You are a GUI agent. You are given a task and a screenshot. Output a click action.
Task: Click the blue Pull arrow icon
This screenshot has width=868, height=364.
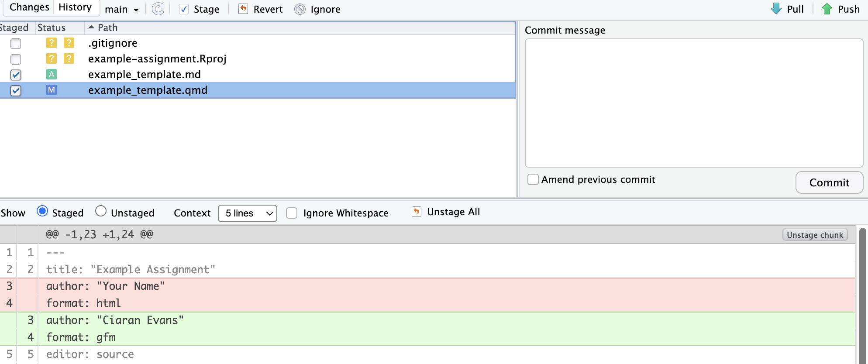pyautogui.click(x=776, y=9)
